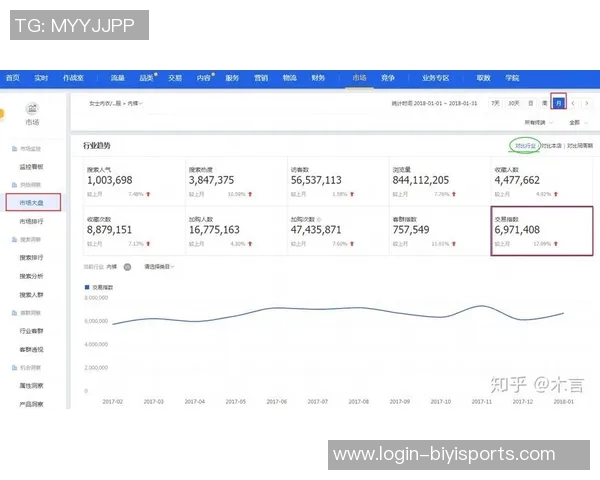Viewport: 600px width, 480px height.
Task: Open the 竞争 tab in top navigation
Action: 388,77
